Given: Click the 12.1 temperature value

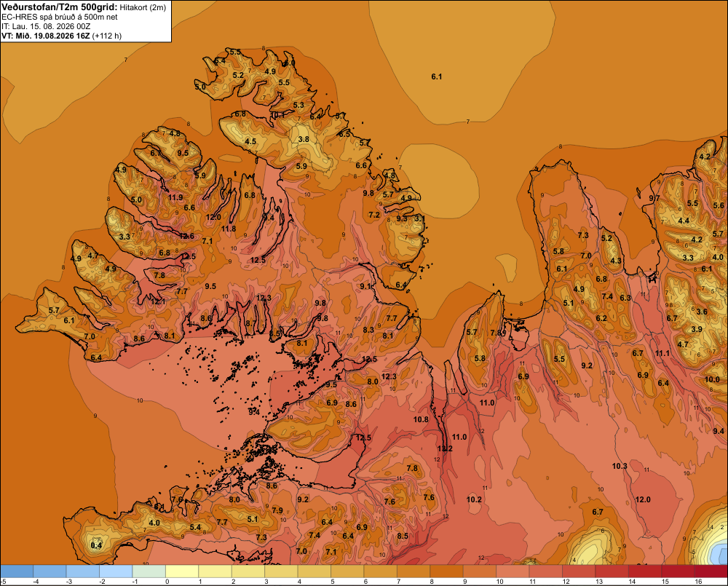Looking at the screenshot, I should pos(158,301).
